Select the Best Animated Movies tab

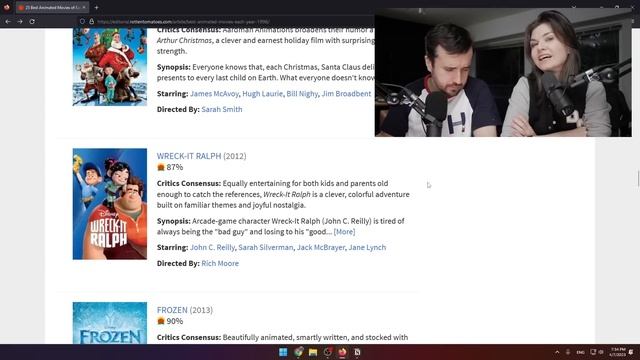coord(52,7)
